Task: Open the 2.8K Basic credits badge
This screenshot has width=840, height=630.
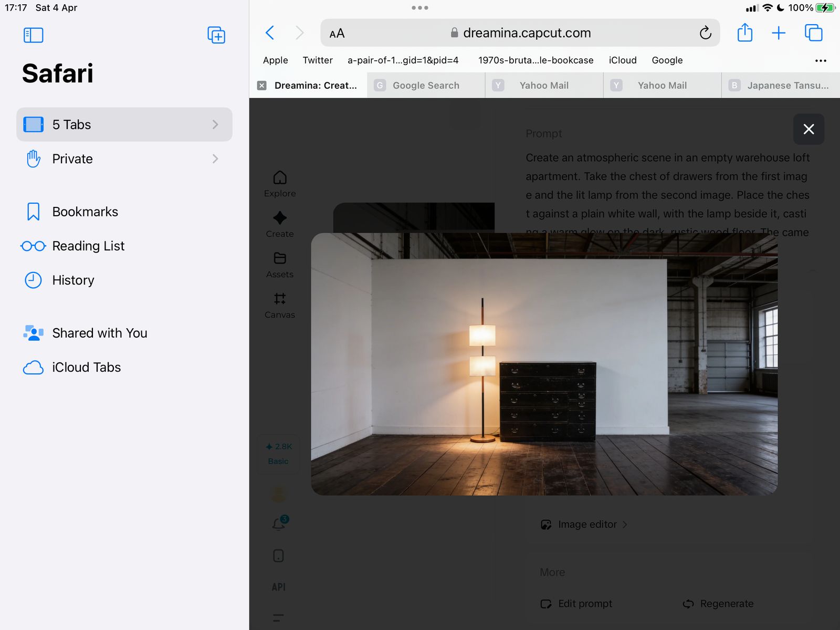Action: click(x=279, y=454)
